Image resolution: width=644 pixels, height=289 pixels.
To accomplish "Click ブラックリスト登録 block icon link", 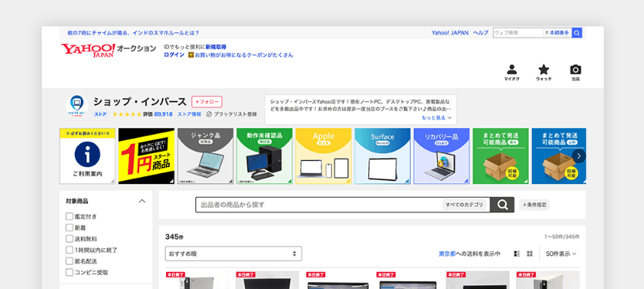I will tap(231, 114).
